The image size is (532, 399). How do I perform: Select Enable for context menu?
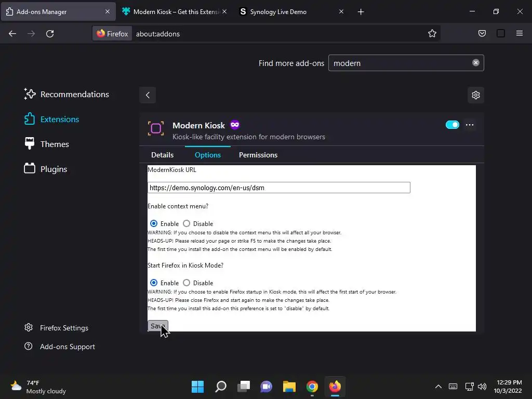[x=154, y=223]
